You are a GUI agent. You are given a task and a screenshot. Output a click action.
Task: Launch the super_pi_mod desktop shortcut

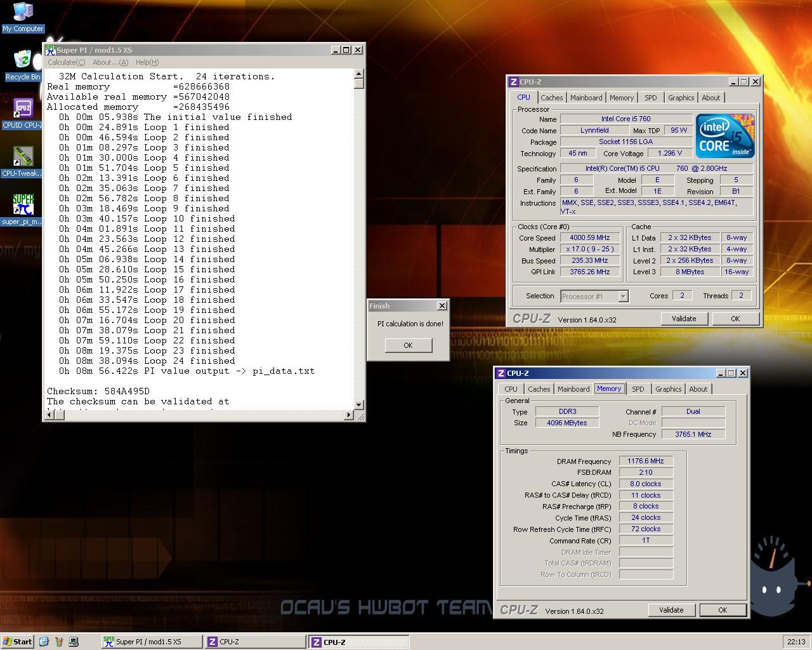tap(23, 210)
